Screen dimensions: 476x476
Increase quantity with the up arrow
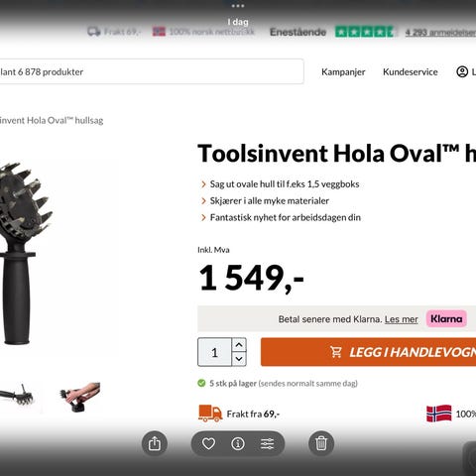click(x=239, y=345)
